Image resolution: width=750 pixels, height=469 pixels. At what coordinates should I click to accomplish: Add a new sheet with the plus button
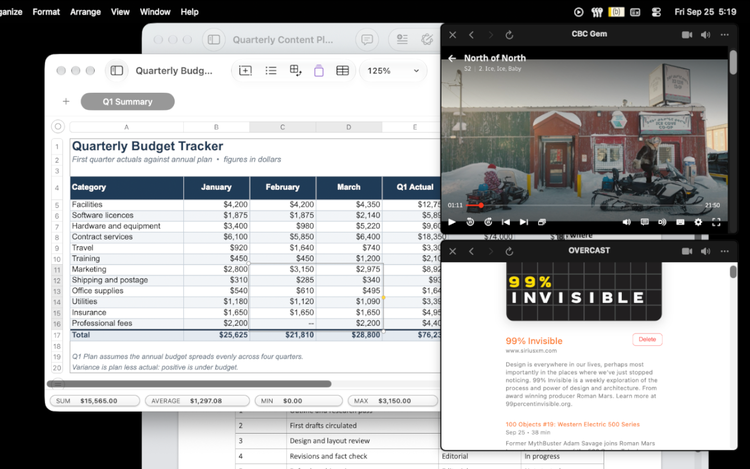pos(66,101)
